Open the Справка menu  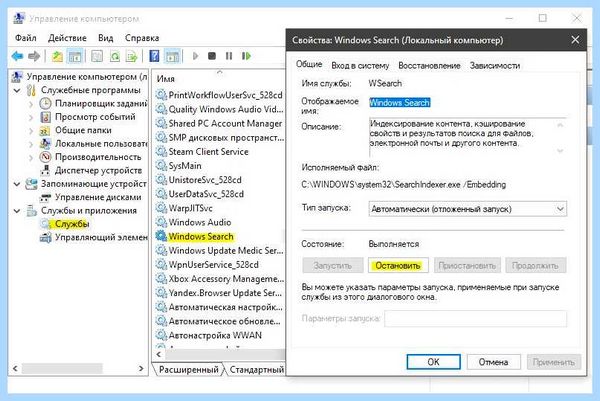pyautogui.click(x=142, y=38)
